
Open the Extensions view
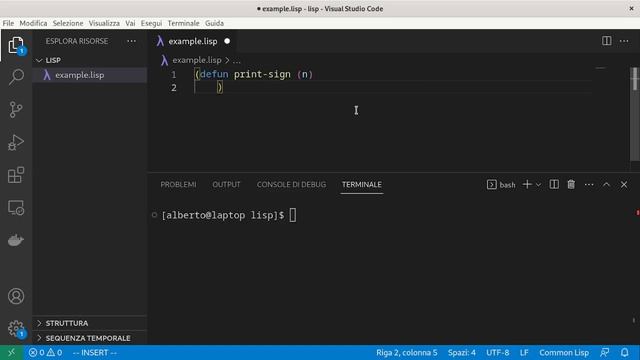pyautogui.click(x=16, y=175)
